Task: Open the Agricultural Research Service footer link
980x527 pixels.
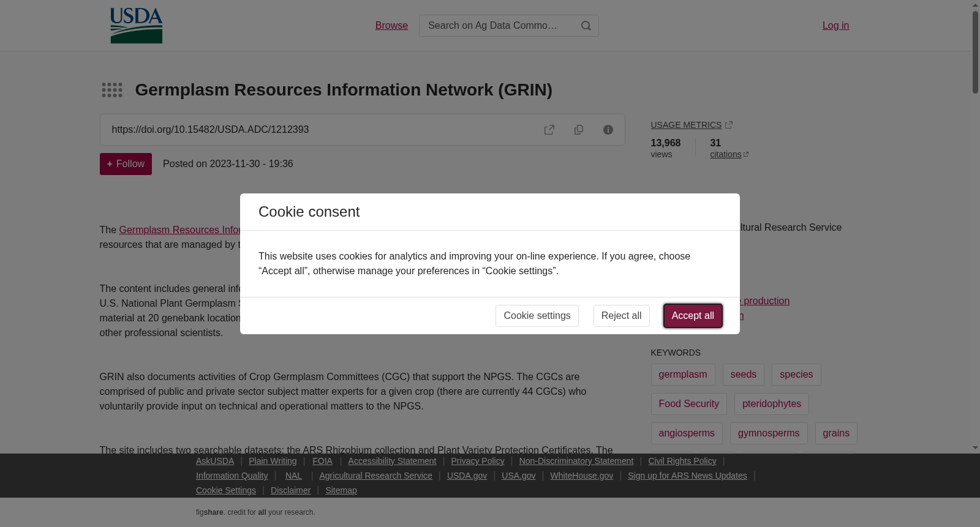Action: [375, 476]
